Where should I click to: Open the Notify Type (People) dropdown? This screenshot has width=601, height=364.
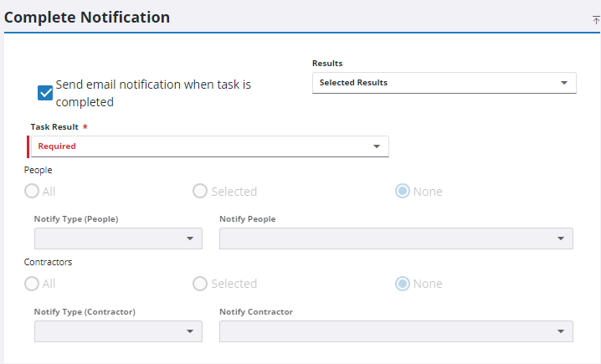[118, 238]
